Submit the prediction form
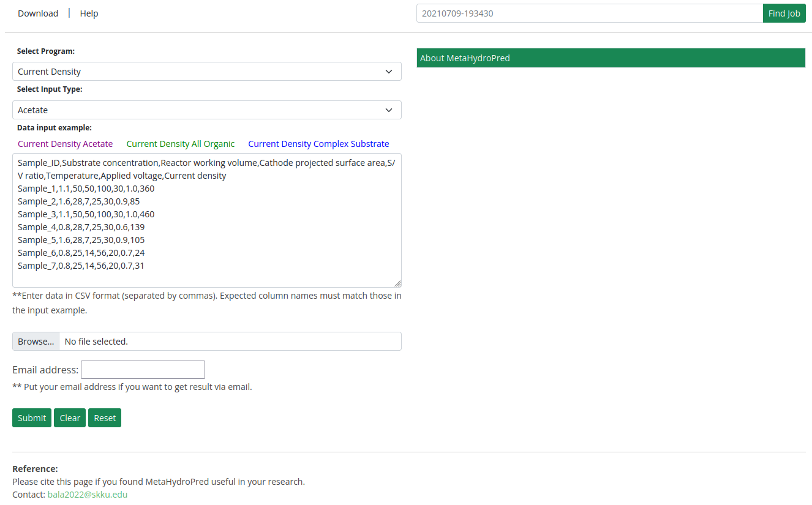This screenshot has height=505, width=812. (x=32, y=418)
